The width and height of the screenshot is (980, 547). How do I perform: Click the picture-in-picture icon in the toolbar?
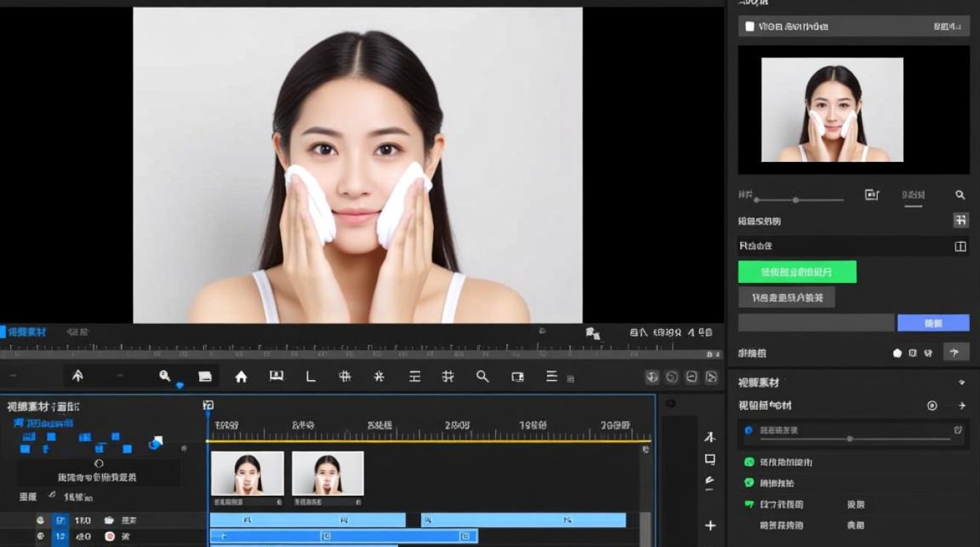(x=518, y=376)
